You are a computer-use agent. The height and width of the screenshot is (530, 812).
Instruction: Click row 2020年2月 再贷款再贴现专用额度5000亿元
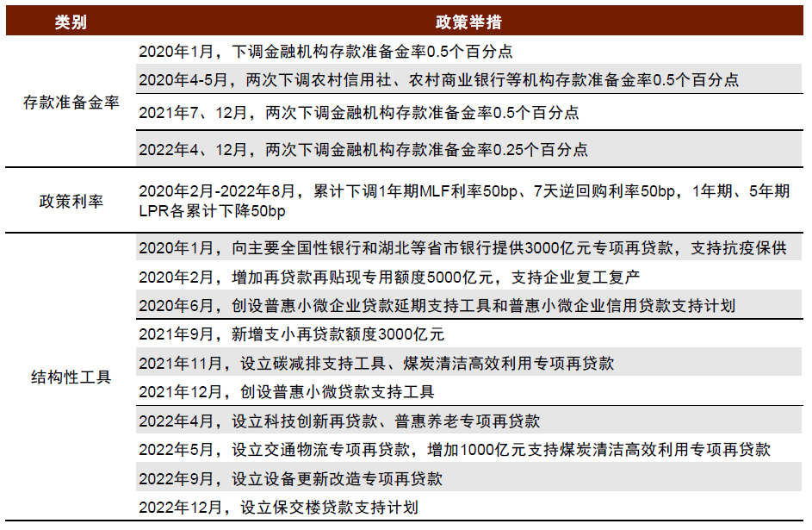click(469, 277)
